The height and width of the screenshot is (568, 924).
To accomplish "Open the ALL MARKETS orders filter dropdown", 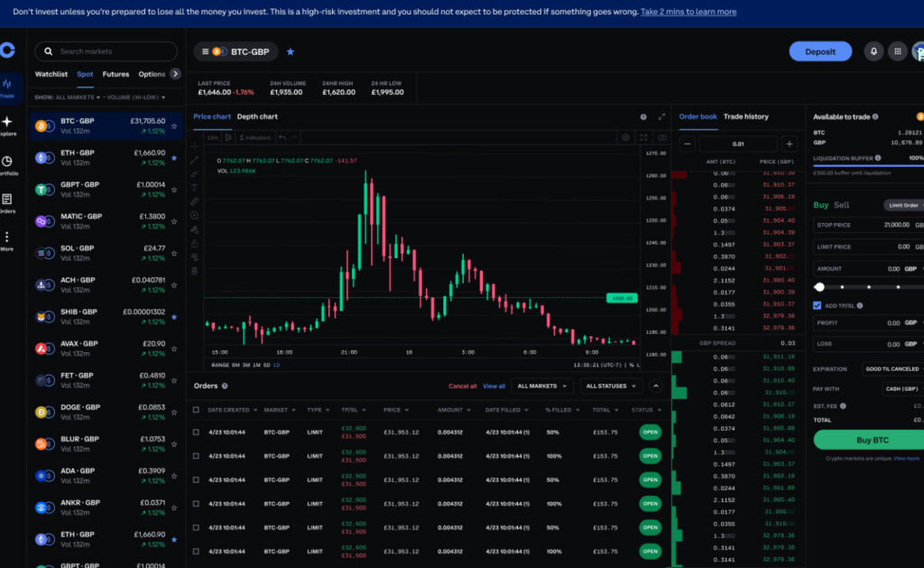I will tap(542, 386).
